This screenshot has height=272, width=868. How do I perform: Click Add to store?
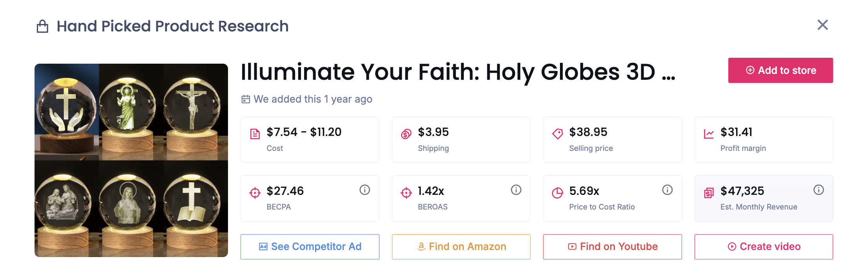(780, 70)
